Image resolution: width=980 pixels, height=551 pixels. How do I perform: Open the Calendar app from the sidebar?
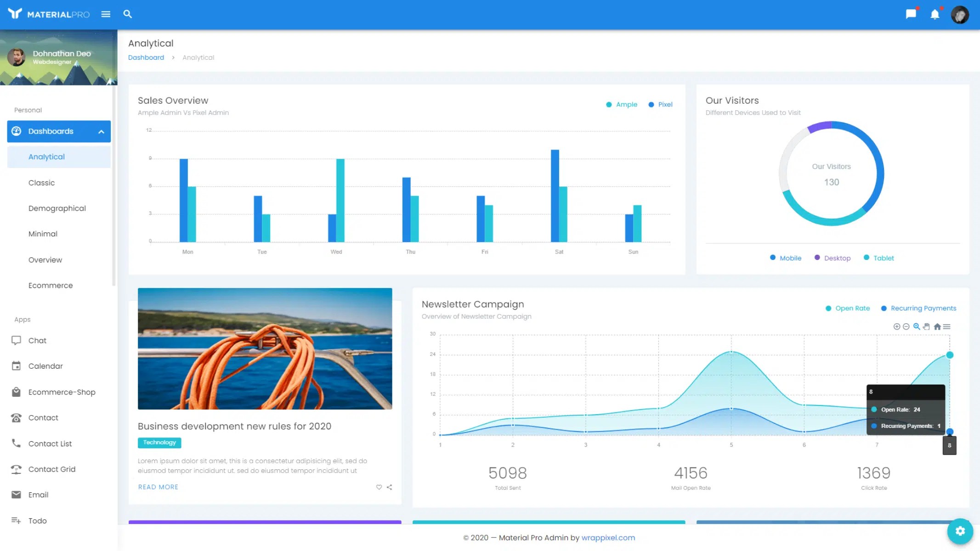17,366
